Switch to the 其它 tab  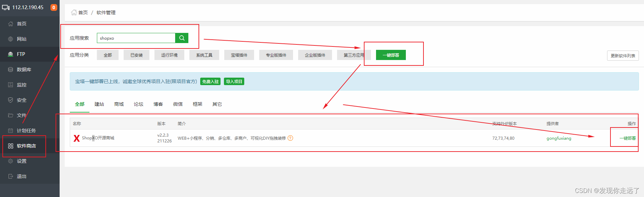pyautogui.click(x=217, y=104)
